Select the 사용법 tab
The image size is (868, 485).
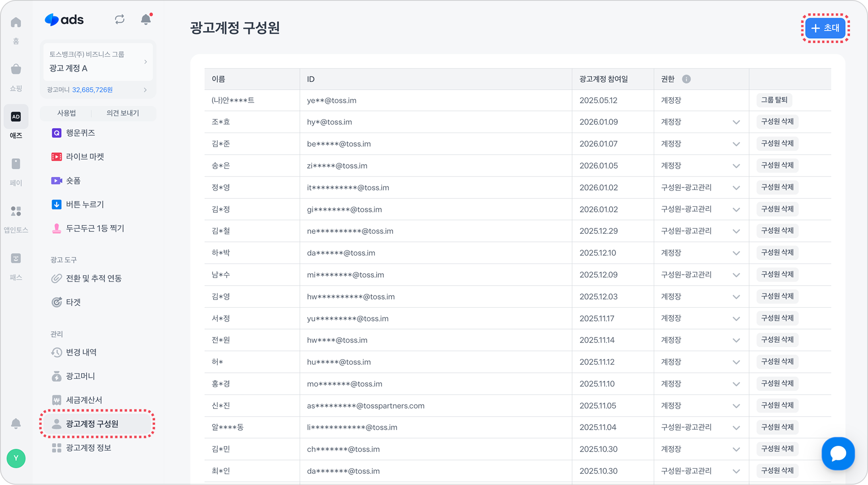(66, 113)
